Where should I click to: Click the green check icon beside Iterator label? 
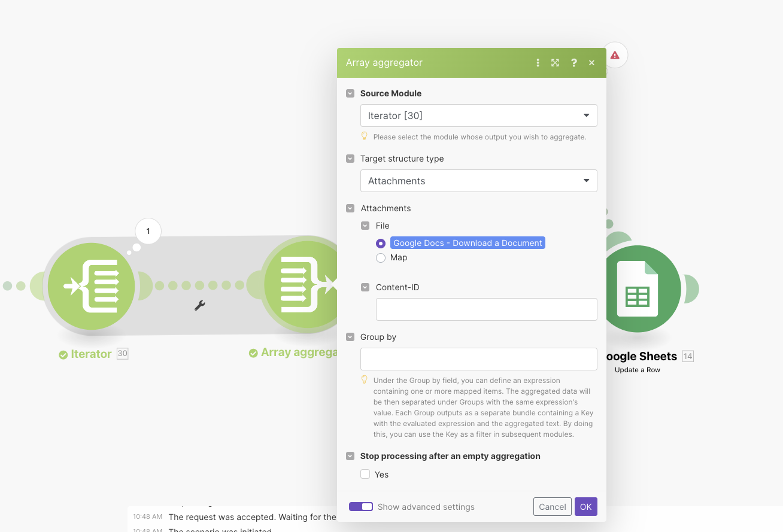pos(63,355)
